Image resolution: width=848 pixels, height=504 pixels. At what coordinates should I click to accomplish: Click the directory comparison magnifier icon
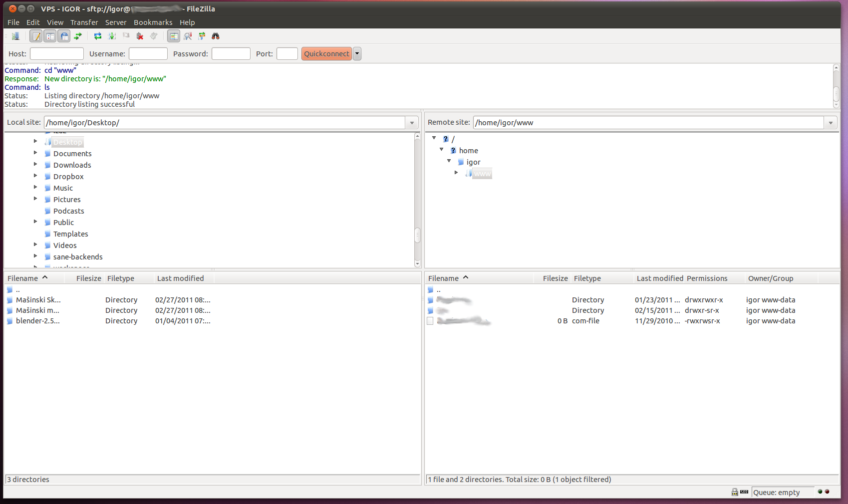pos(188,36)
